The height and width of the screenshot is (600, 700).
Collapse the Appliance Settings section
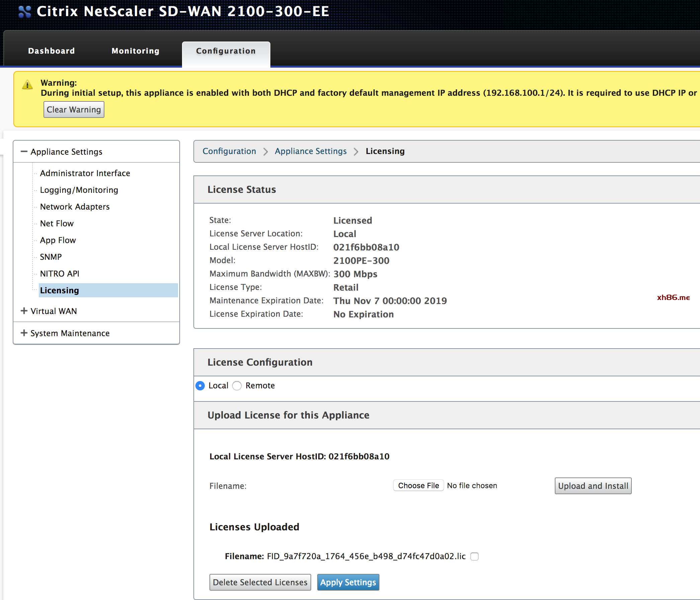click(x=24, y=151)
